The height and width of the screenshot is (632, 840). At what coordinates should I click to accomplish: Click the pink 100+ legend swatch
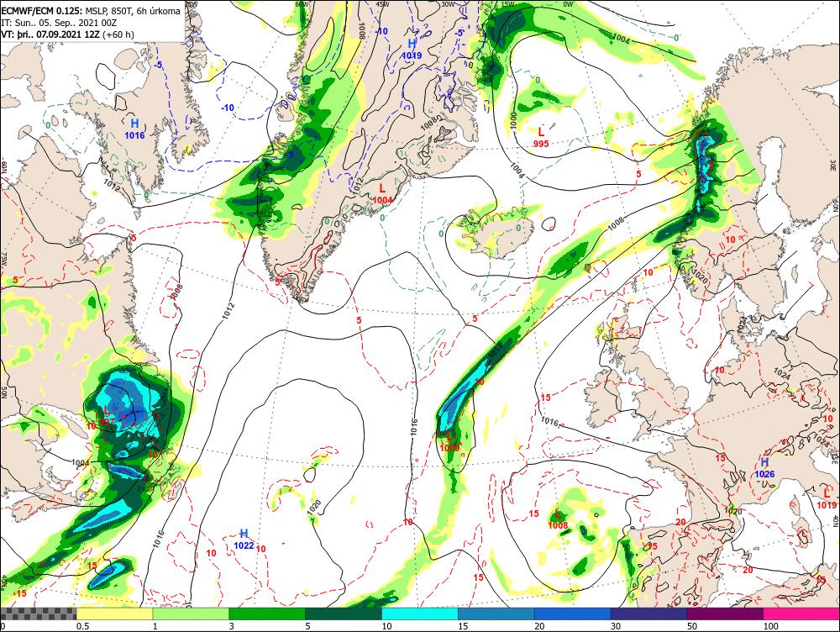click(x=801, y=614)
